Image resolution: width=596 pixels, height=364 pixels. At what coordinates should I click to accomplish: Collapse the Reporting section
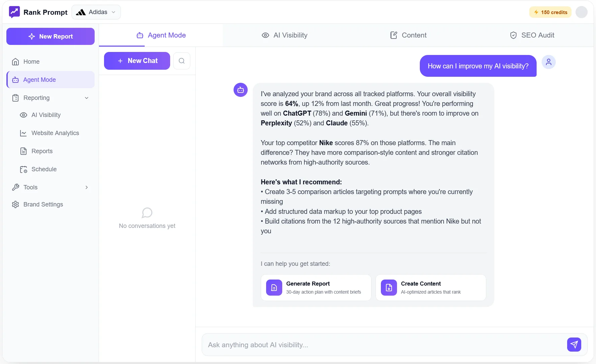[87, 98]
